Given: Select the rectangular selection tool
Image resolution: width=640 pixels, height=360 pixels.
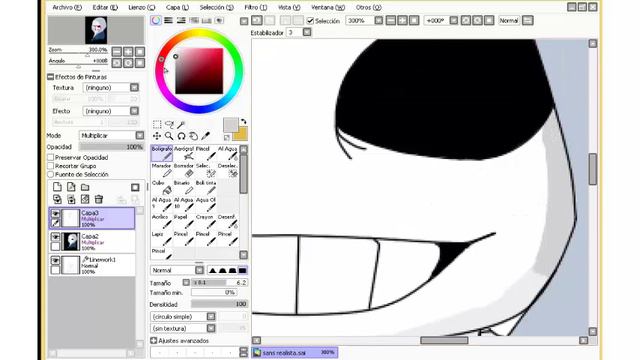Looking at the screenshot, I should click(x=157, y=124).
